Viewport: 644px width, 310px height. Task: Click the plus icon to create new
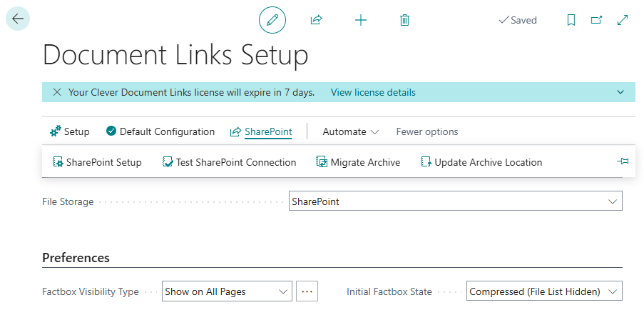(x=361, y=20)
